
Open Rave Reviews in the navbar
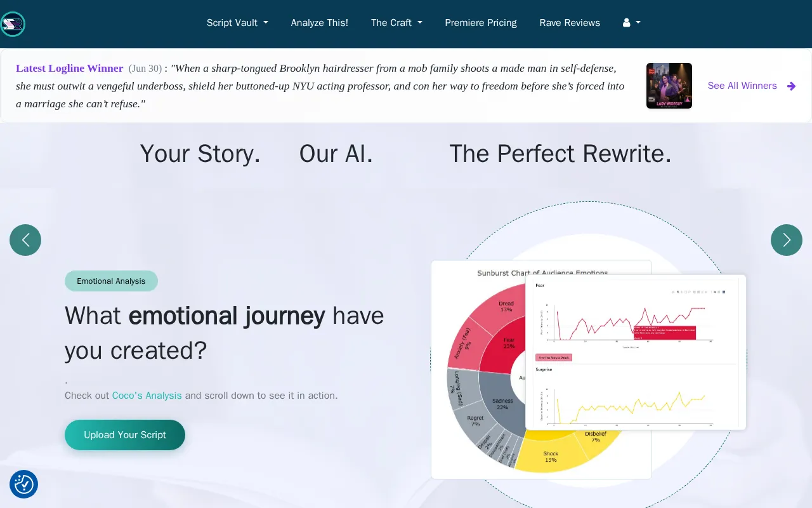tap(570, 23)
